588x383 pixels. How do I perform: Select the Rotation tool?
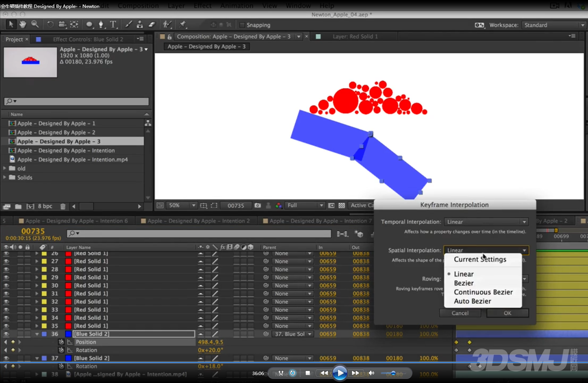50,24
